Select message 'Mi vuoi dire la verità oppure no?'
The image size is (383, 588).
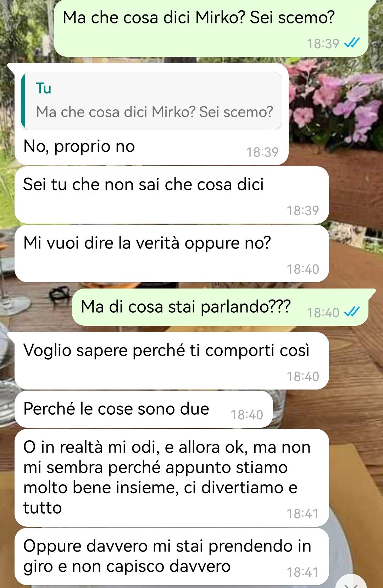[172, 253]
